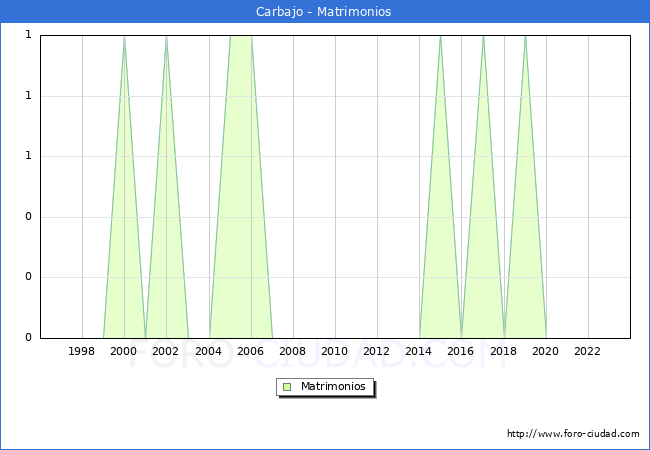The width and height of the screenshot is (650, 450).
Task: Click the filled area between 2005 and 2006
Action: (x=241, y=186)
